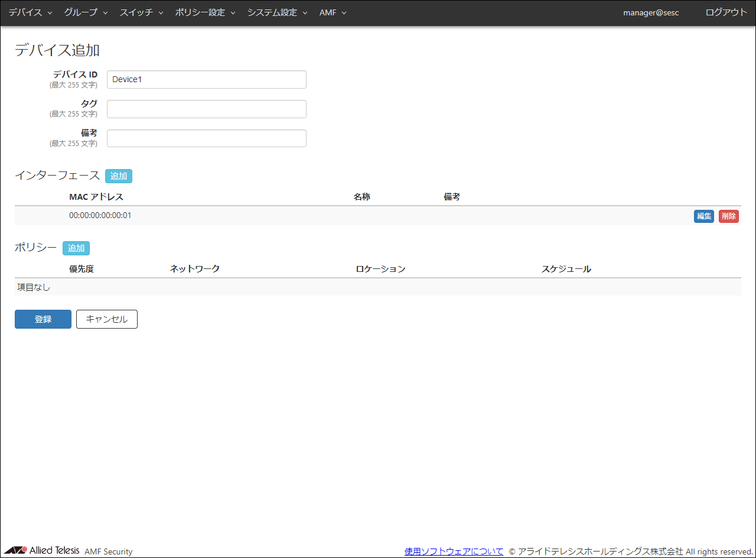Open the AMF navigation menu
Image resolution: width=756 pixels, height=558 pixels.
point(333,12)
